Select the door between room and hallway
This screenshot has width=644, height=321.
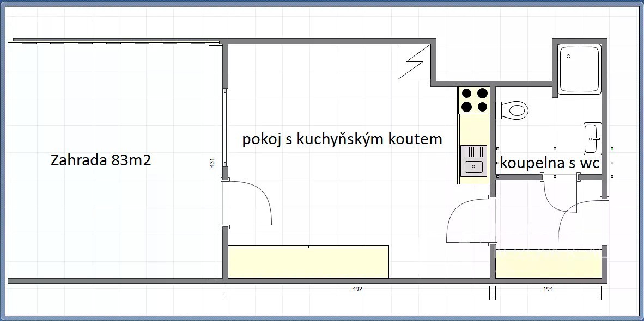click(x=469, y=220)
